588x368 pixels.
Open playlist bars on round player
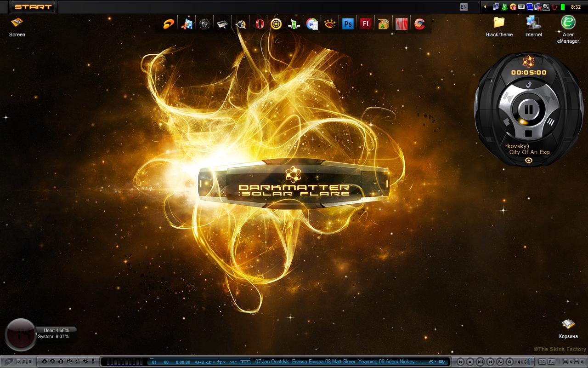[x=551, y=122]
